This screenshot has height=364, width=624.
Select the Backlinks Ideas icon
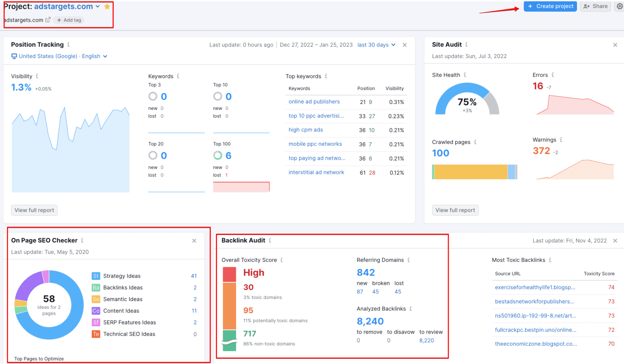(96, 287)
